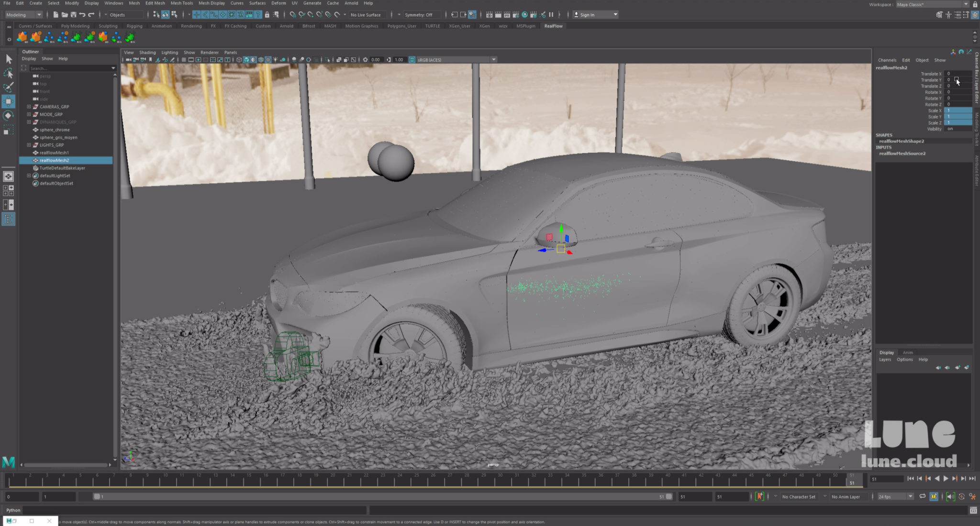Toggle wireframe-on-shaded display in the viewport toolbar
The image size is (980, 526).
click(261, 59)
